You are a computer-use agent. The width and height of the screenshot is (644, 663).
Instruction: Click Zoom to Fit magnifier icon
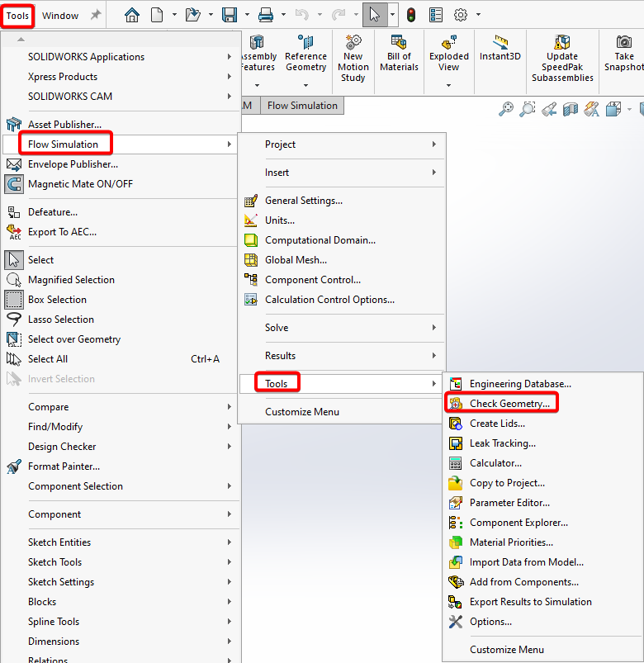click(506, 109)
